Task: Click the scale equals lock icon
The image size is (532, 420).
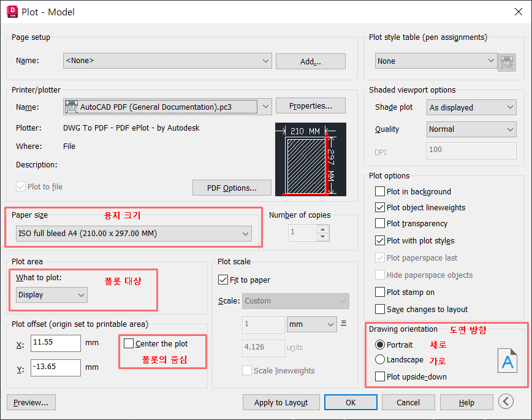Action: tap(344, 323)
